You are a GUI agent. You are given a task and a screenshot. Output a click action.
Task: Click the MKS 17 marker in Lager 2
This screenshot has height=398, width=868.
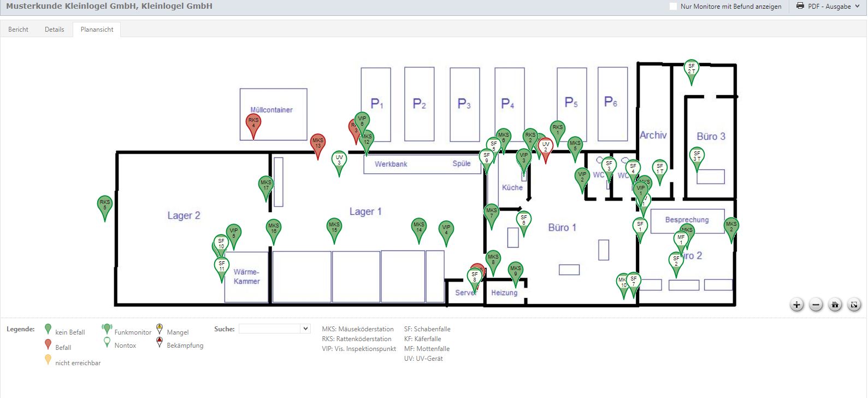coord(266,185)
